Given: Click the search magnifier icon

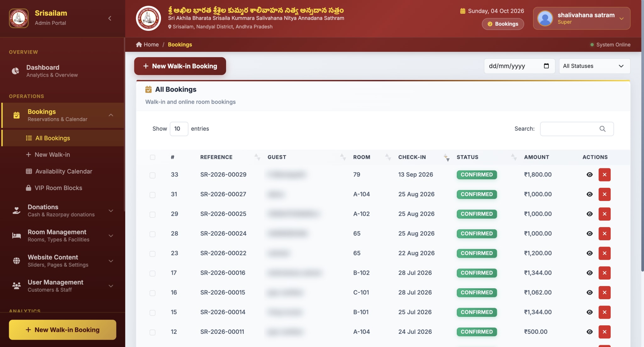Looking at the screenshot, I should [x=602, y=129].
